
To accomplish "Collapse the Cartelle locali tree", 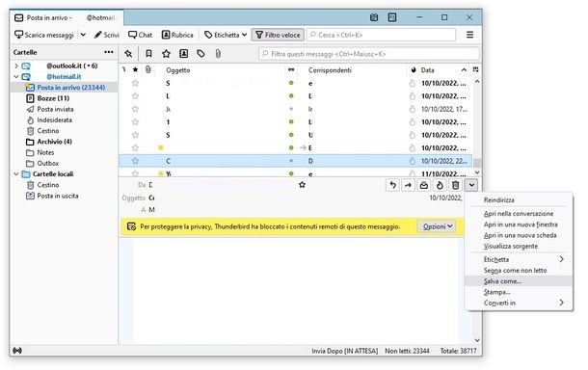I will (x=16, y=174).
